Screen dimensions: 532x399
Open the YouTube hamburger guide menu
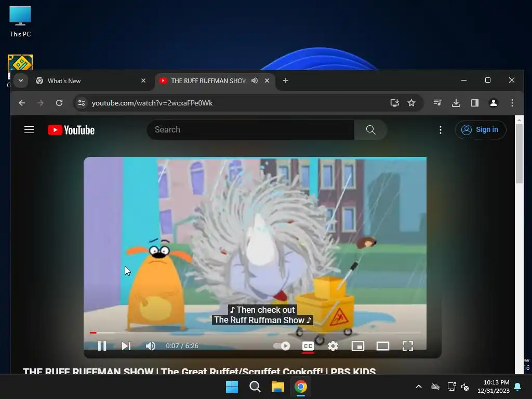[29, 129]
